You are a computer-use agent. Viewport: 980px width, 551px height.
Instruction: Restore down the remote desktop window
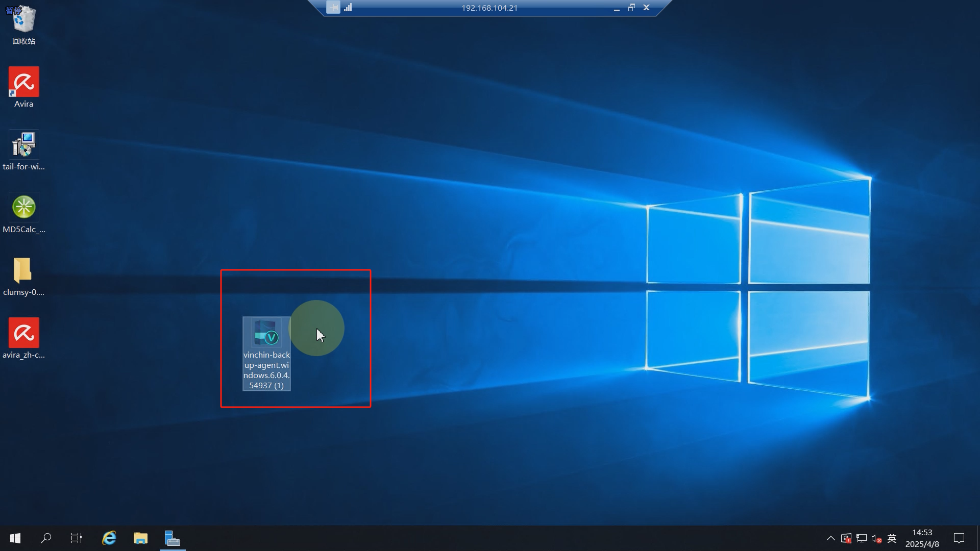point(631,8)
